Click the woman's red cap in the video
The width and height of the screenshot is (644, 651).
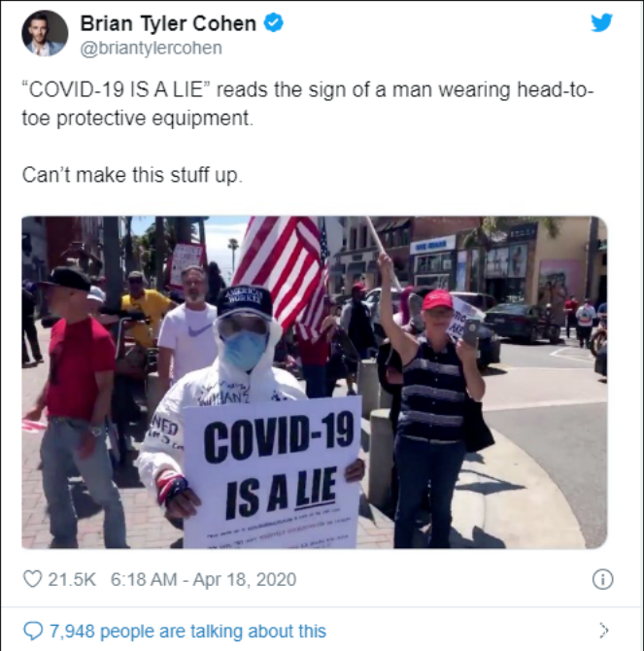[437, 300]
